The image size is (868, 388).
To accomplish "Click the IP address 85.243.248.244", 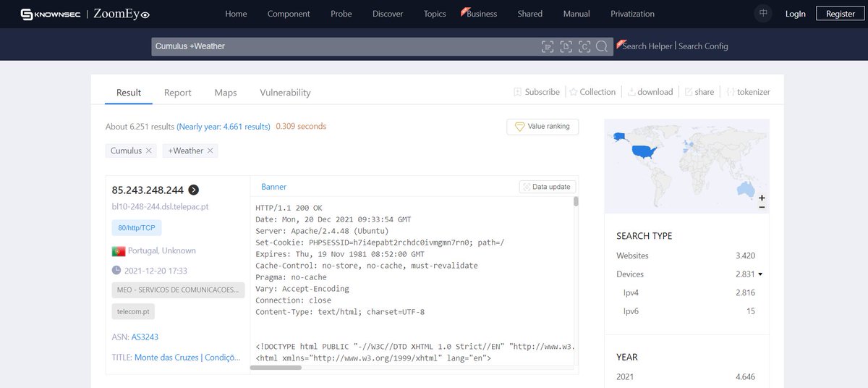I will pos(148,190).
